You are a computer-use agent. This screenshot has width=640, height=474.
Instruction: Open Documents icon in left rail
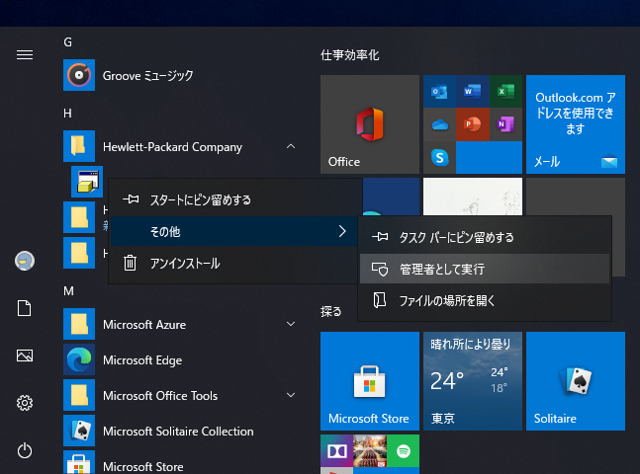tap(24, 308)
